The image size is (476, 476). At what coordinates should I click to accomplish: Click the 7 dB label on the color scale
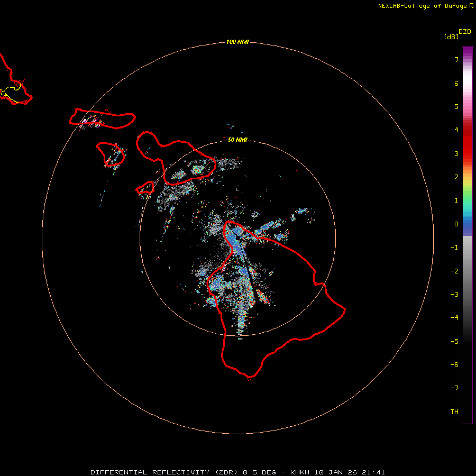pyautogui.click(x=456, y=59)
